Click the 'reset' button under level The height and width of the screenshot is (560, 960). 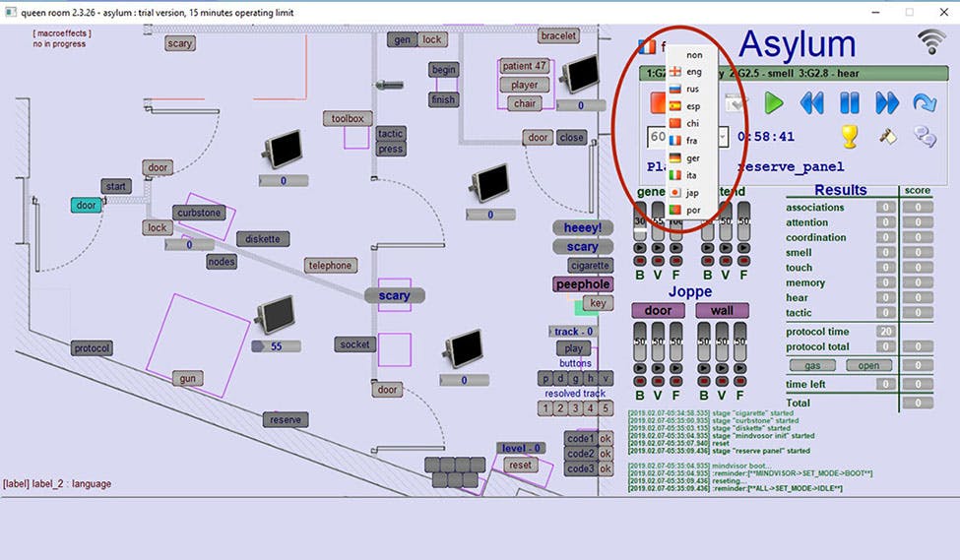520,465
